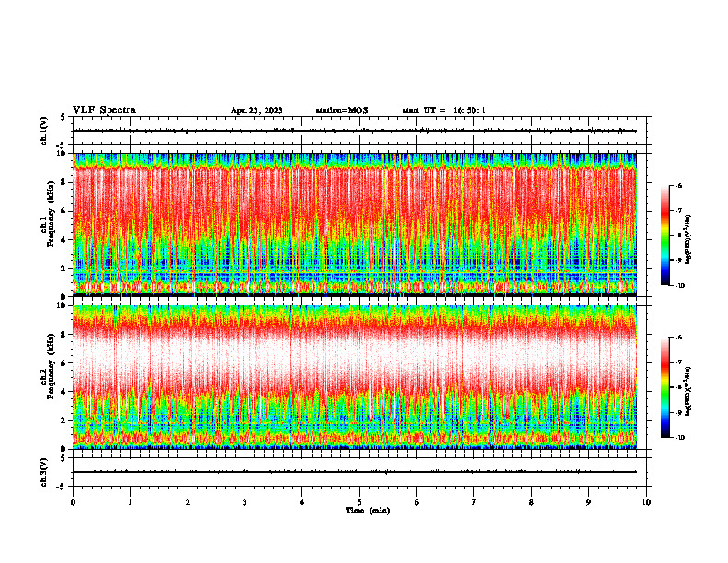Click the ch.2 spectrogram plot panel
Image resolution: width=728 pixels, height=563 pixels.
pos(354,377)
